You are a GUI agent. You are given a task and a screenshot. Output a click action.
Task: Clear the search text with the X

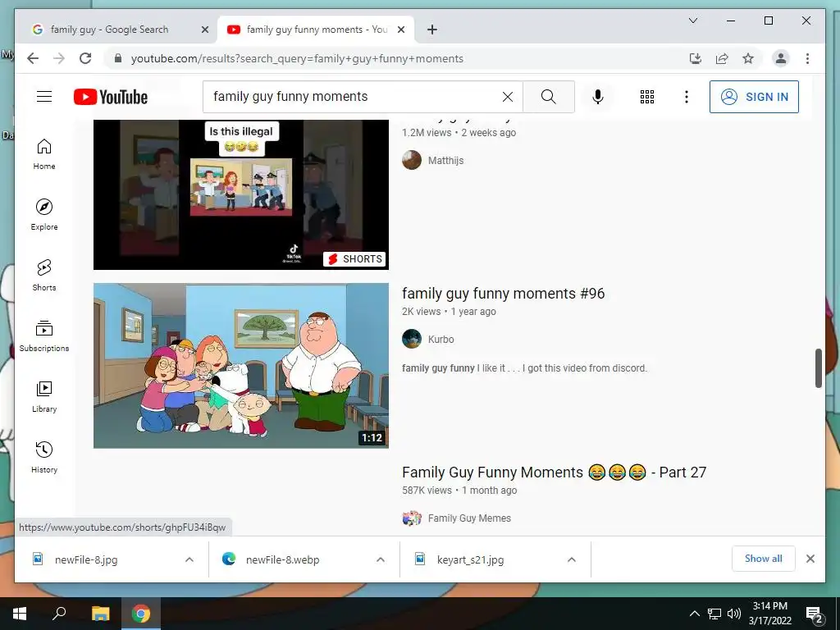pyautogui.click(x=507, y=97)
